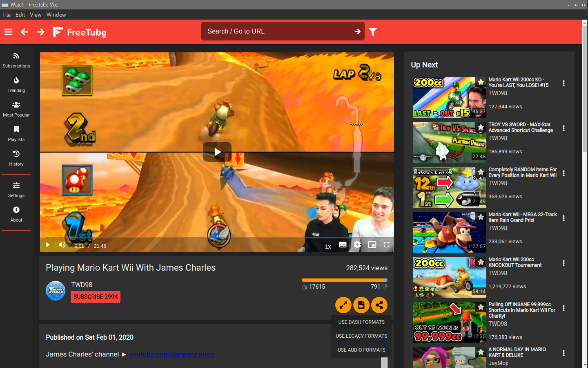Go back using the back arrow
The height and width of the screenshot is (368, 588).
coord(24,32)
